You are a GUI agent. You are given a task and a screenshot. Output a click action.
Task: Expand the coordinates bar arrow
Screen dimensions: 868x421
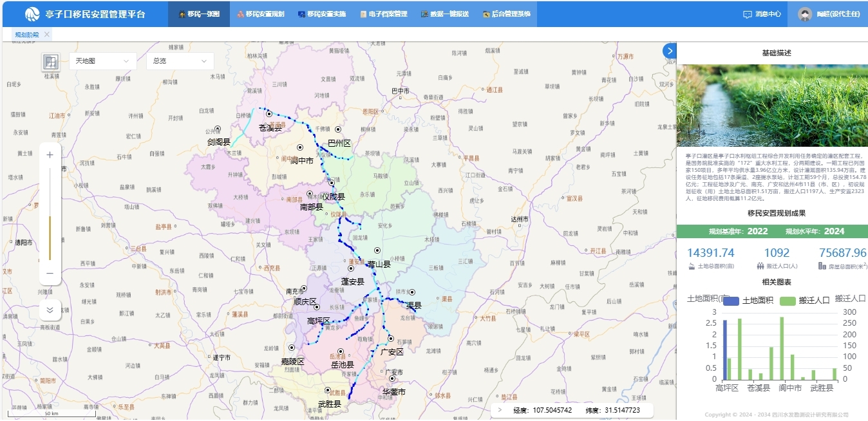pyautogui.click(x=500, y=410)
